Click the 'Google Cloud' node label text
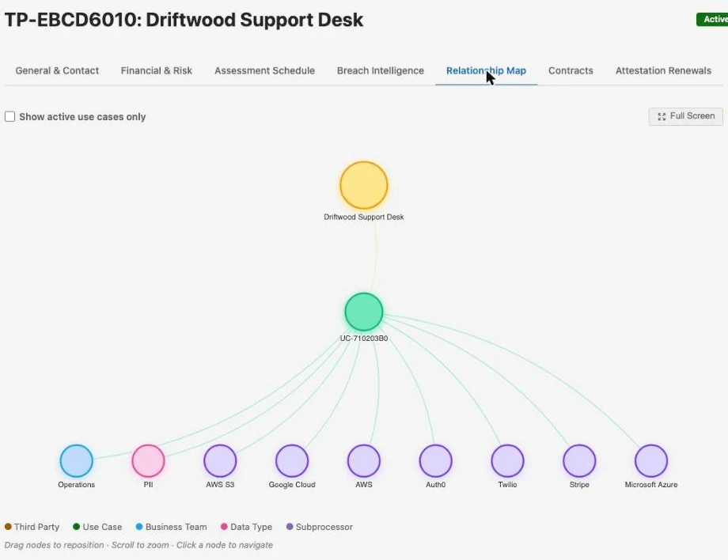The image size is (728, 560). coord(291,484)
